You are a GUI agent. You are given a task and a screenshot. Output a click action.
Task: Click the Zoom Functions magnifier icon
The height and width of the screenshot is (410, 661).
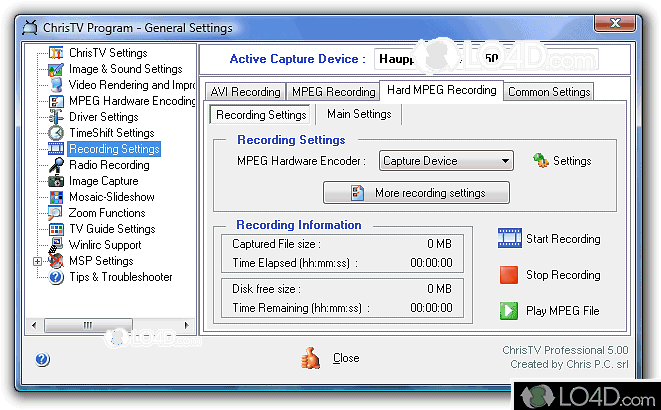click(x=55, y=213)
